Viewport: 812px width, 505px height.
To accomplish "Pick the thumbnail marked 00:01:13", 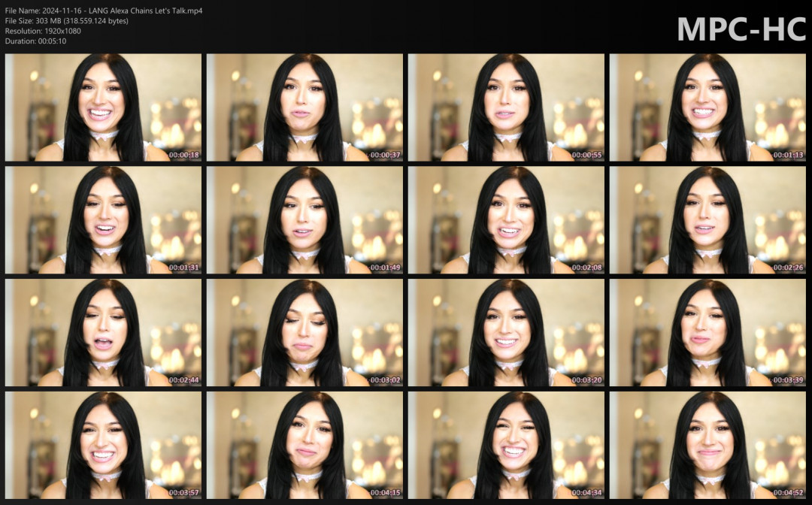I will point(707,107).
